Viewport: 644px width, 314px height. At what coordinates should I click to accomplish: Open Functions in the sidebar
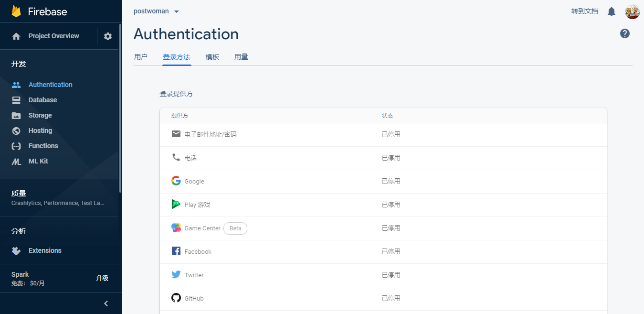click(43, 146)
